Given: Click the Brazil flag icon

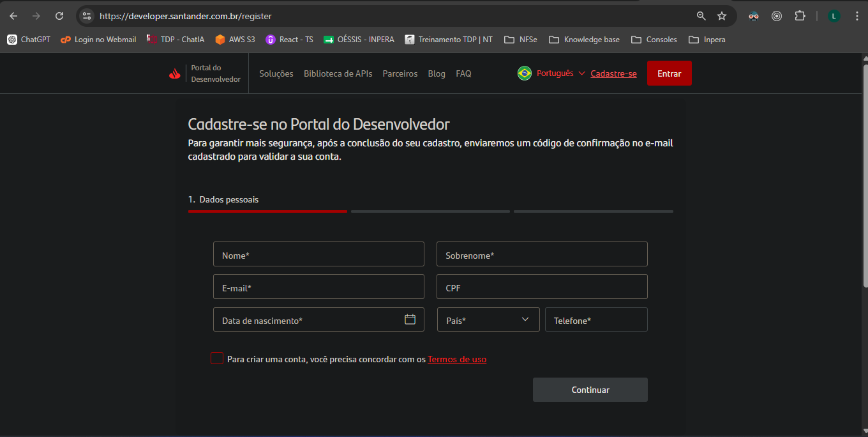Looking at the screenshot, I should (525, 73).
